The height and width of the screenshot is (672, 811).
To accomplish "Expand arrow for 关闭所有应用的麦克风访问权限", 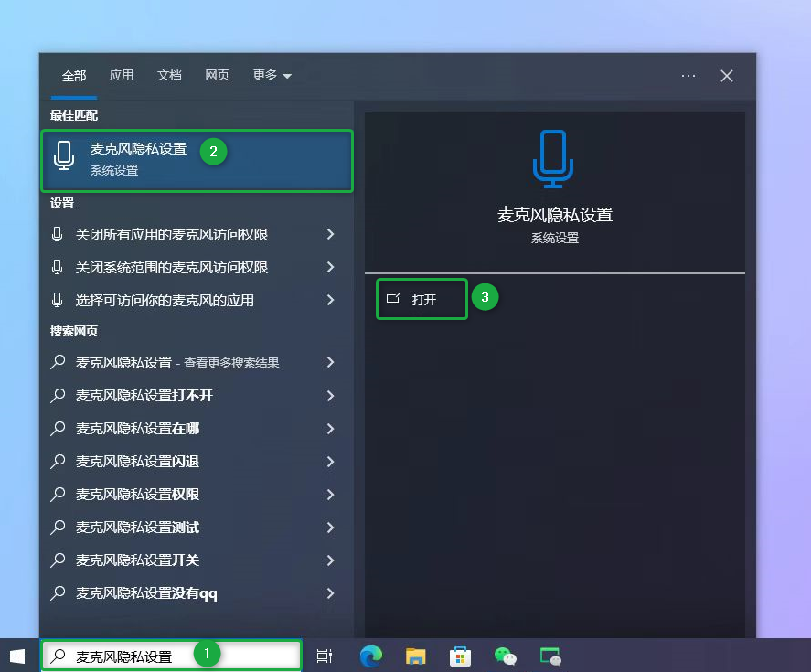I will (330, 234).
